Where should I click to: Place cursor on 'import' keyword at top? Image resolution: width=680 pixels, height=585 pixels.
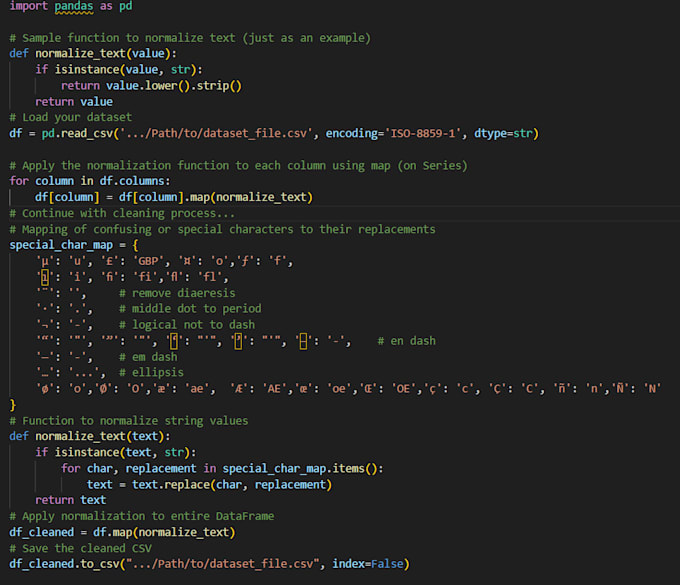pyautogui.click(x=29, y=6)
